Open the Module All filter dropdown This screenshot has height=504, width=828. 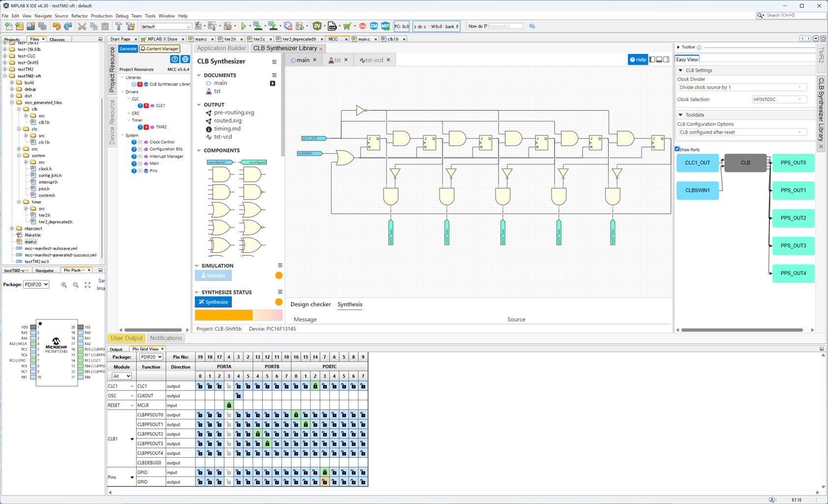(x=121, y=376)
